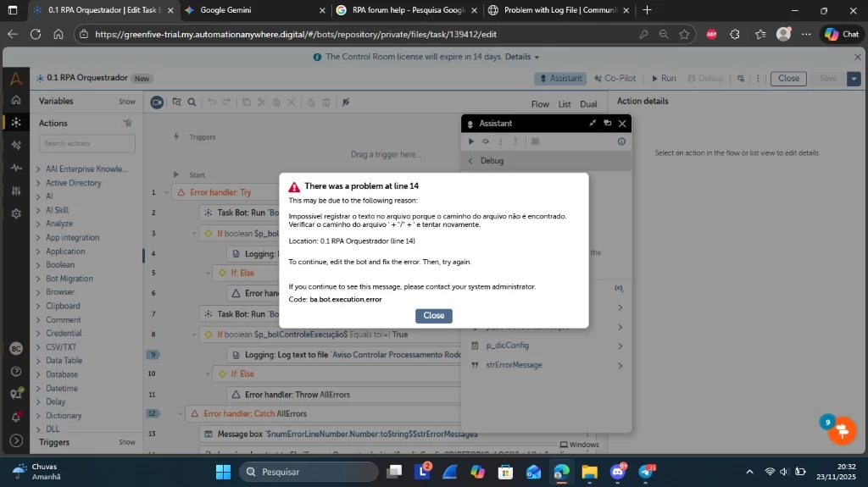This screenshot has height=487, width=868.
Task: Go back from Debug in Assistant
Action: click(470, 160)
